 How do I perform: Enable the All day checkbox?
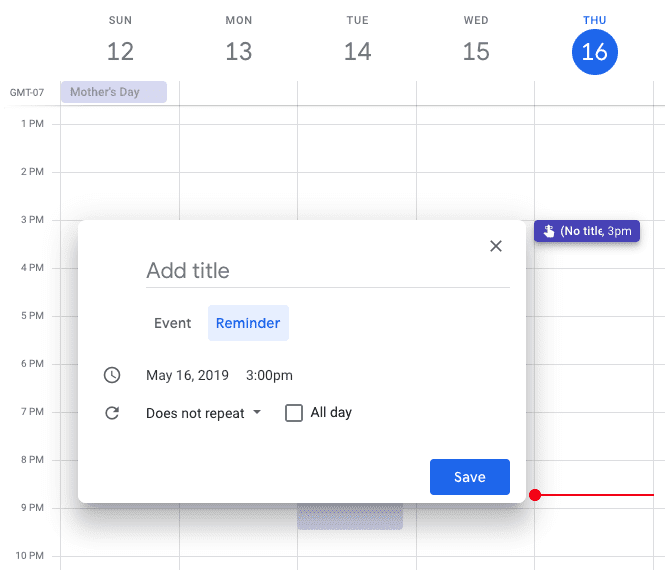click(x=294, y=413)
